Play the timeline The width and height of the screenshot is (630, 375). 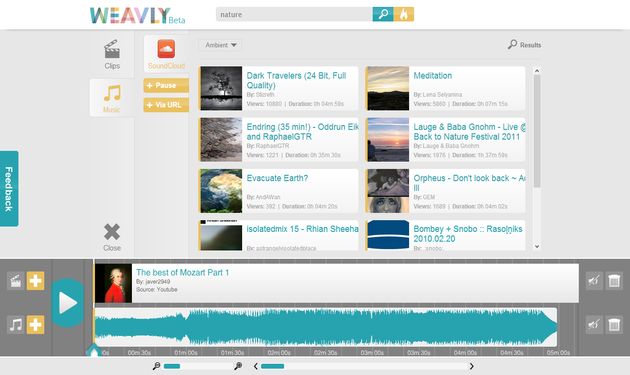(68, 302)
